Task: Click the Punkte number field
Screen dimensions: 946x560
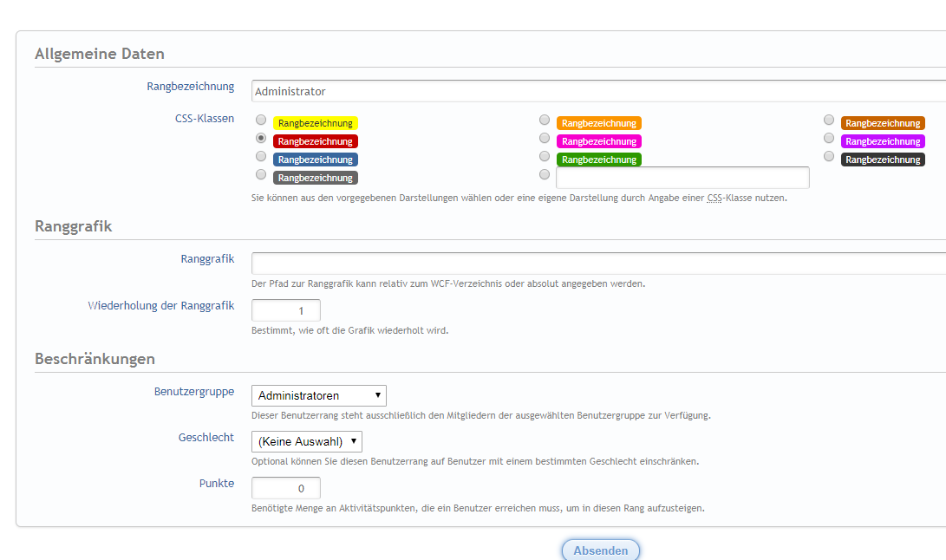Action: [x=286, y=488]
